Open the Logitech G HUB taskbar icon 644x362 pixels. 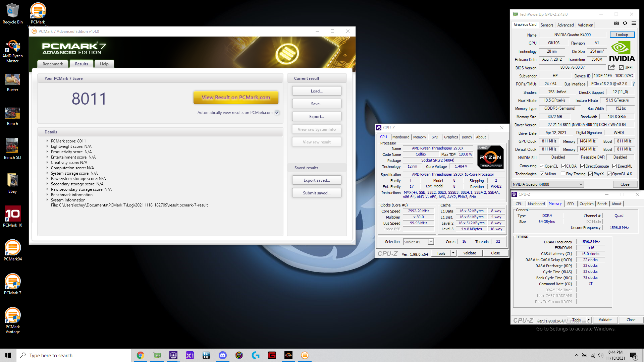[256, 355]
